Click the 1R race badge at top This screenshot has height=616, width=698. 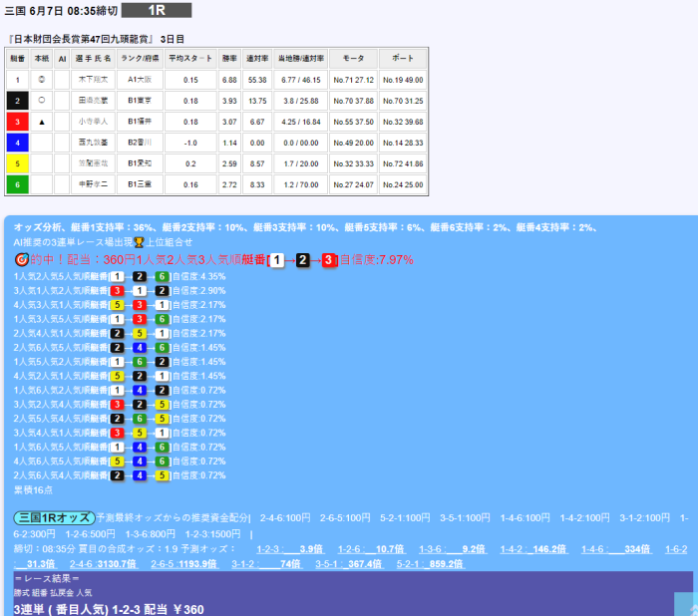pyautogui.click(x=157, y=10)
